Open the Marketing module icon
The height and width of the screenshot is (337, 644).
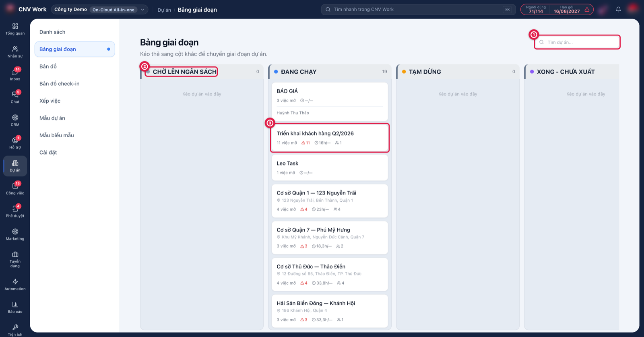pyautogui.click(x=15, y=234)
